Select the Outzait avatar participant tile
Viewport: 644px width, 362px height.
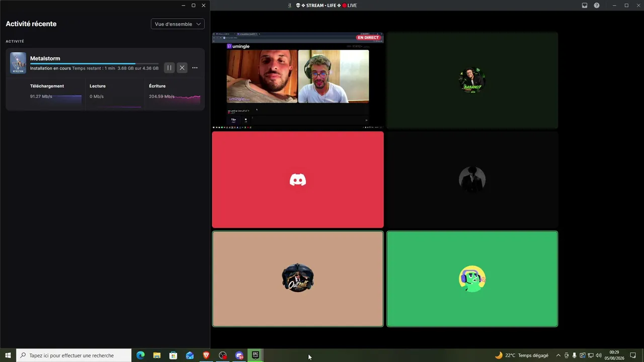pos(298,279)
